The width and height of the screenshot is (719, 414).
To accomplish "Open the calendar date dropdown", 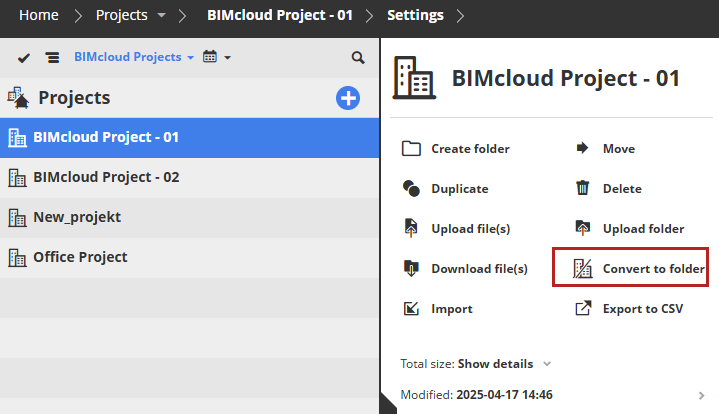I will [x=216, y=58].
